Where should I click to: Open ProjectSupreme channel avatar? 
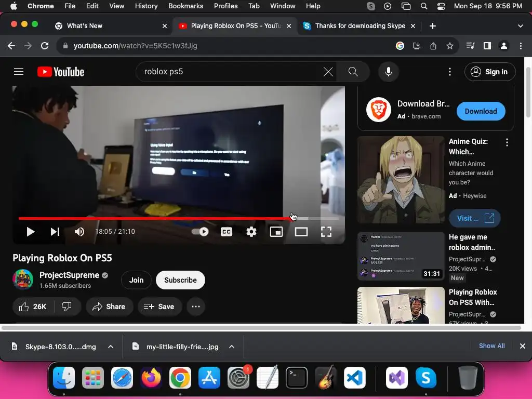[23, 279]
